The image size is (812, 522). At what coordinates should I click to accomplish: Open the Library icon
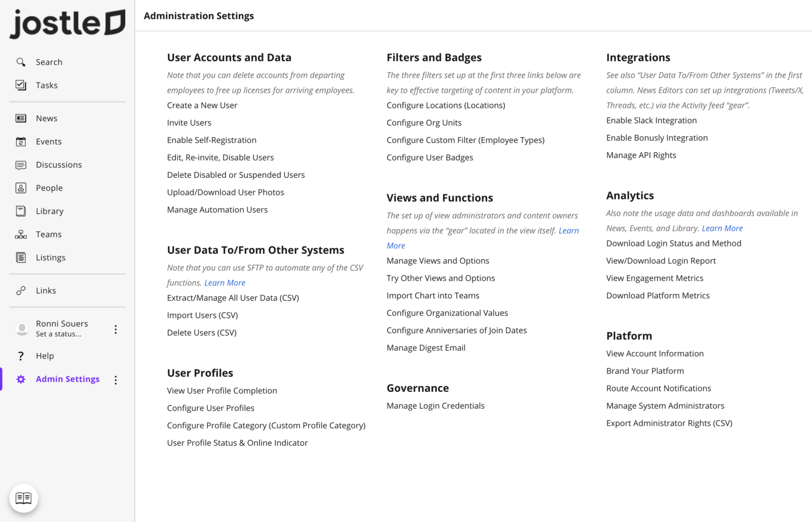[x=21, y=210]
